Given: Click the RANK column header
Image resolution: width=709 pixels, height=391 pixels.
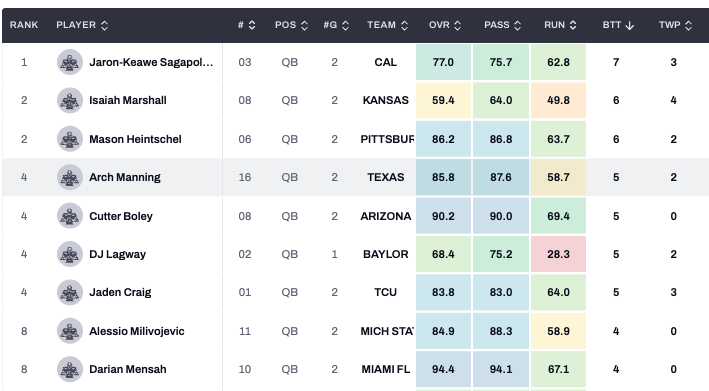Looking at the screenshot, I should pyautogui.click(x=24, y=25).
